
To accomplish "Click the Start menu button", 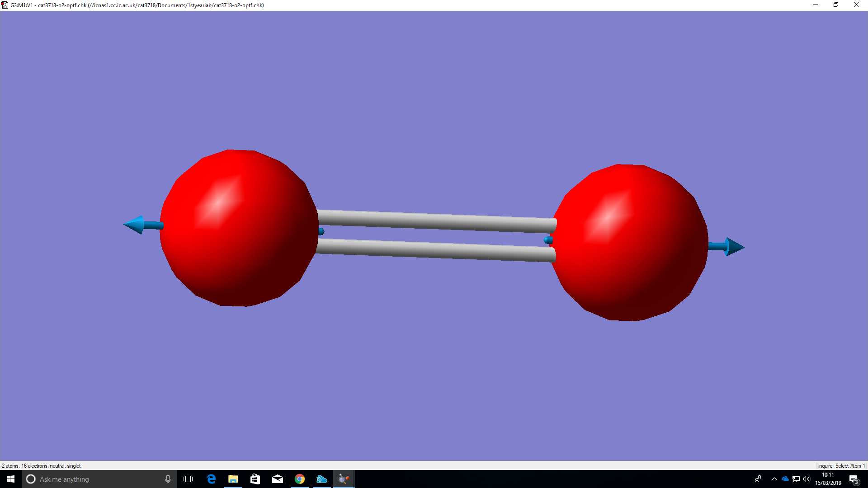I will pyautogui.click(x=11, y=479).
